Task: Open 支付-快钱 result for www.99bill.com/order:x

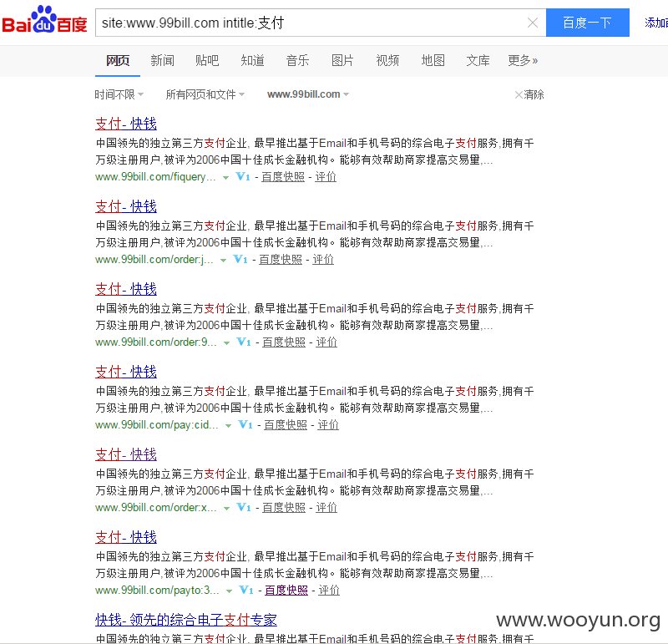Action: [126, 454]
